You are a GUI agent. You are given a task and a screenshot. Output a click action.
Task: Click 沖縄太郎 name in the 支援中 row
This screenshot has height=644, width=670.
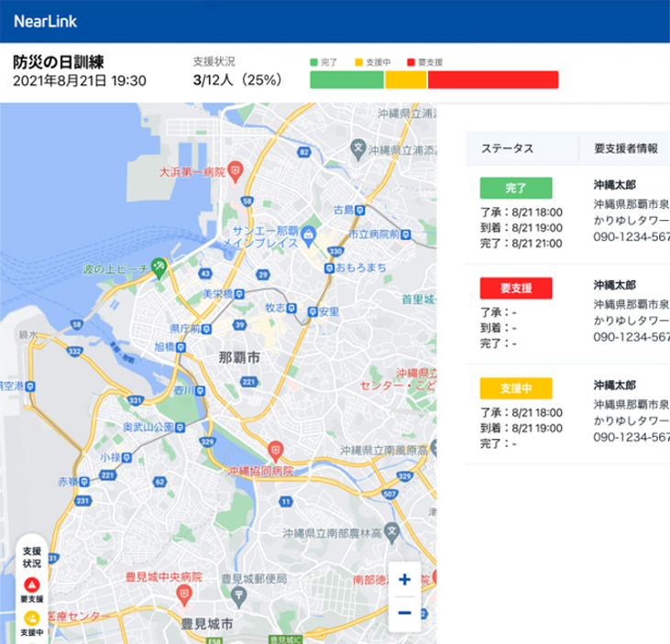[614, 385]
